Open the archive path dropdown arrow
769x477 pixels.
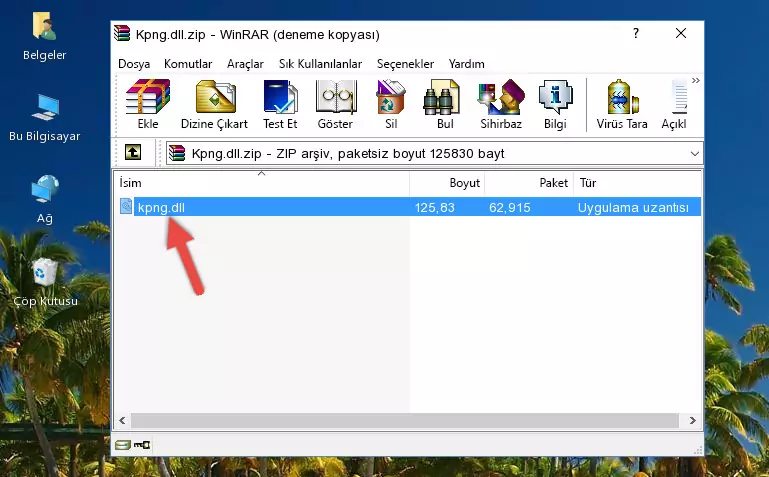tap(694, 153)
